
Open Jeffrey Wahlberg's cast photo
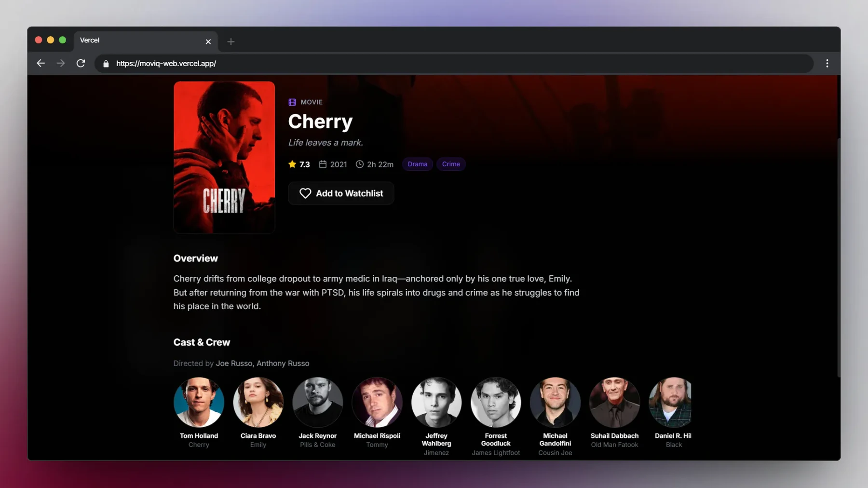pyautogui.click(x=436, y=402)
